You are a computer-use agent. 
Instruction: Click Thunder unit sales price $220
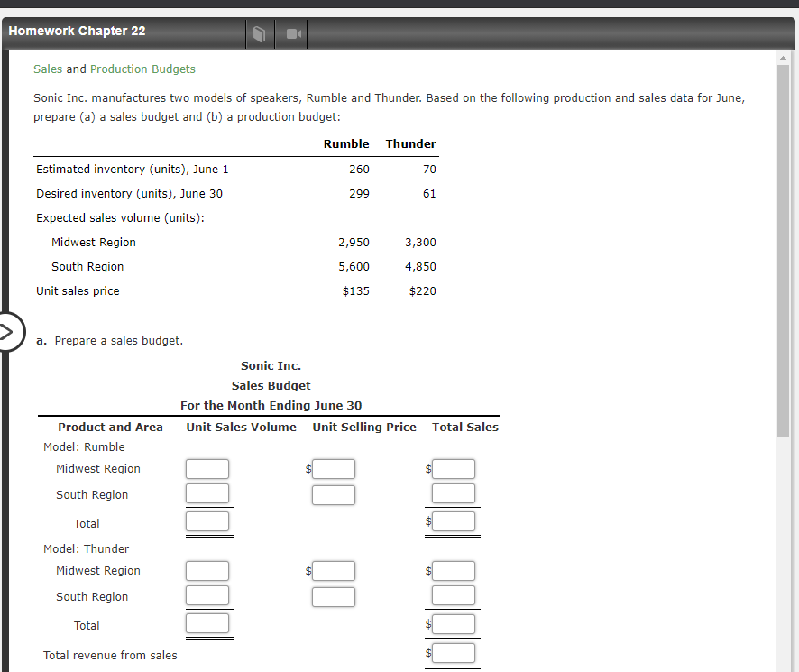(423, 291)
